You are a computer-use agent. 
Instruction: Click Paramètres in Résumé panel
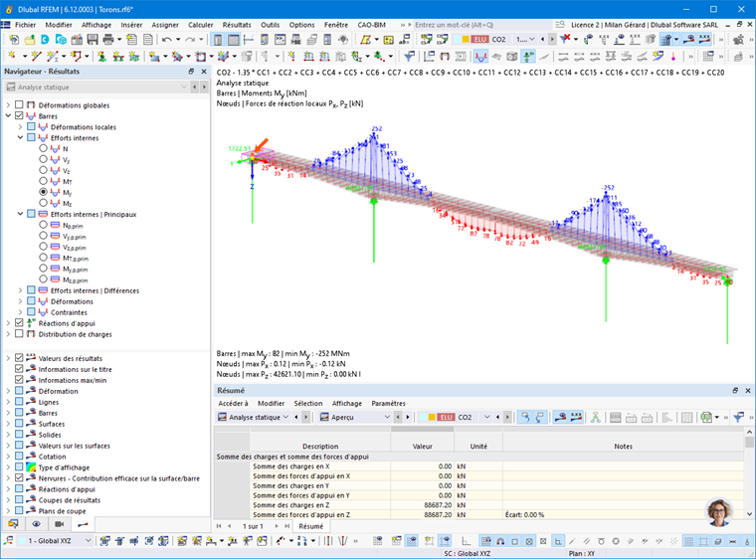coord(388,403)
